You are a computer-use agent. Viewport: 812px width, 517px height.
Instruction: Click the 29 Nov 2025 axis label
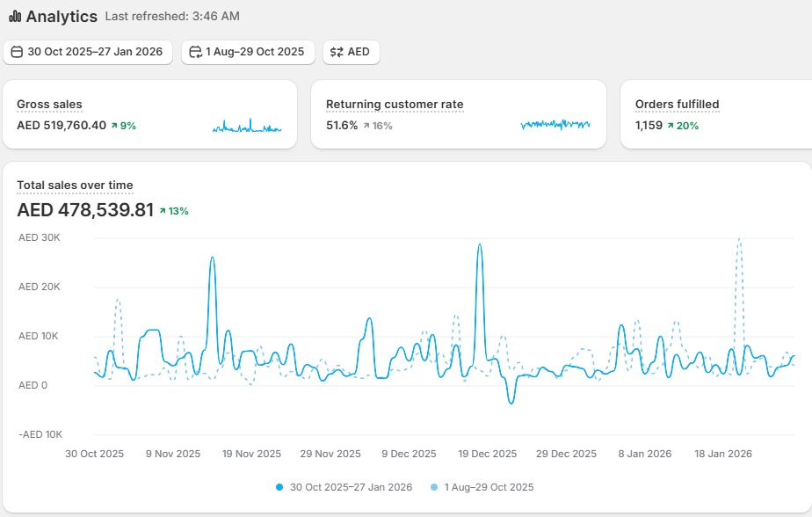tap(330, 454)
